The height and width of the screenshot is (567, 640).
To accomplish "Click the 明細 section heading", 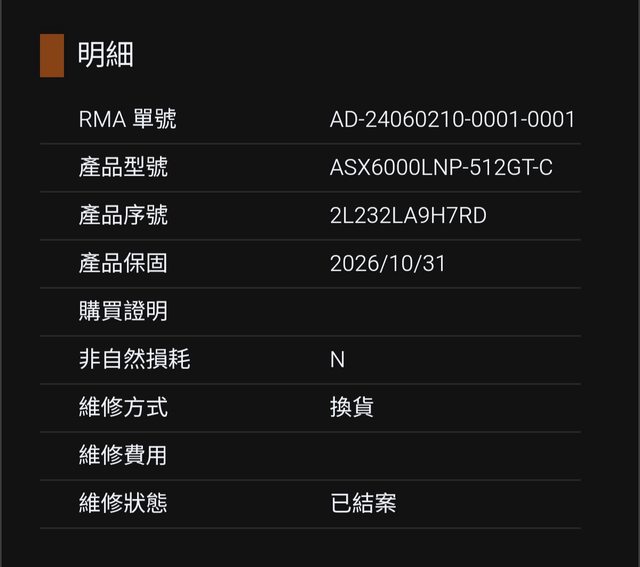I will 106,56.
